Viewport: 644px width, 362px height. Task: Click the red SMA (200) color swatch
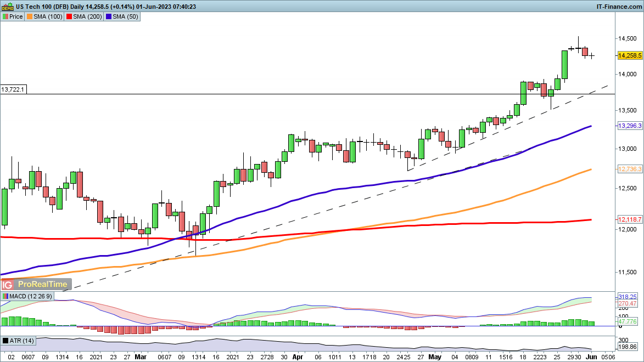pos(69,17)
